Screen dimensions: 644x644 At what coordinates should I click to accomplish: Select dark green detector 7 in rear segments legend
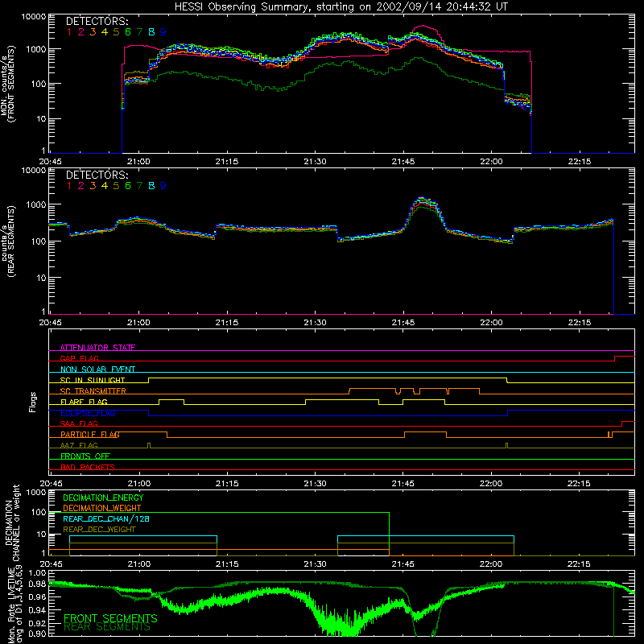pyautogui.click(x=139, y=186)
